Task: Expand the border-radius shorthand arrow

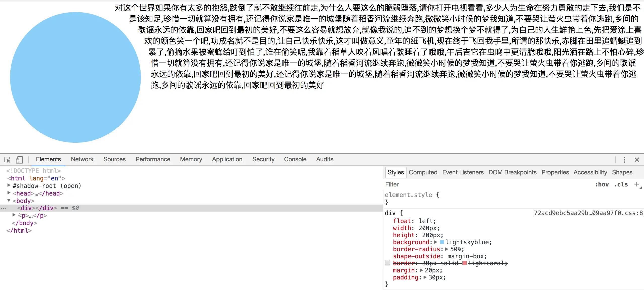Action: click(447, 249)
